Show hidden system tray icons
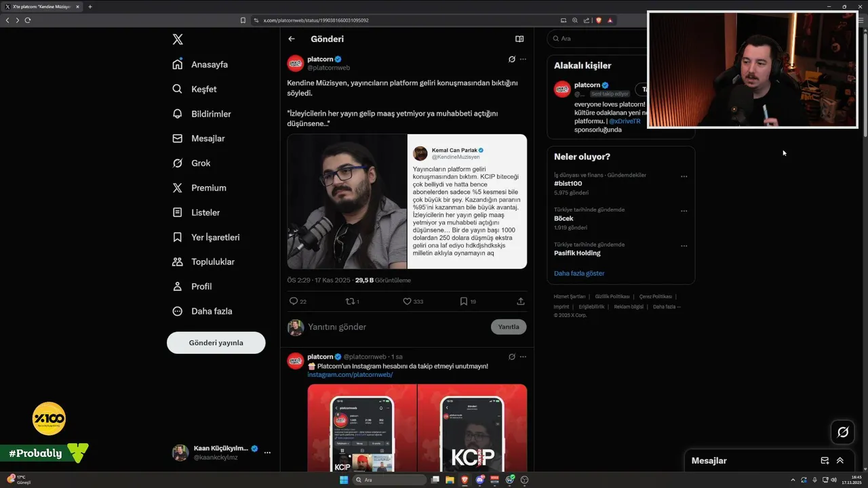 793,480
